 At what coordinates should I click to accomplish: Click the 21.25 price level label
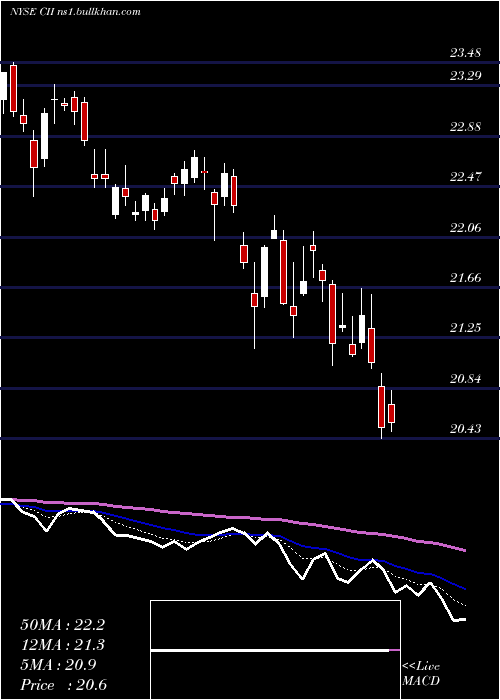(x=465, y=328)
